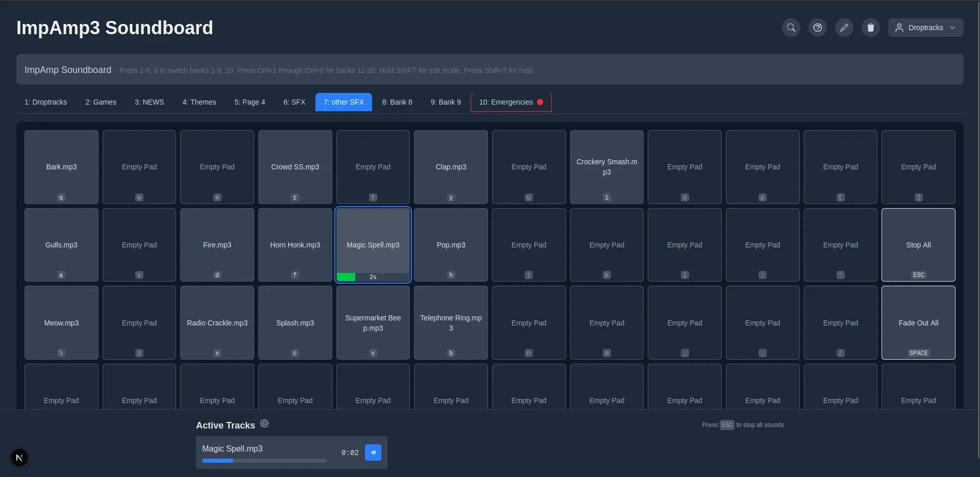Switch to the 6: SFX bank
This screenshot has width=980, height=477.
[294, 102]
